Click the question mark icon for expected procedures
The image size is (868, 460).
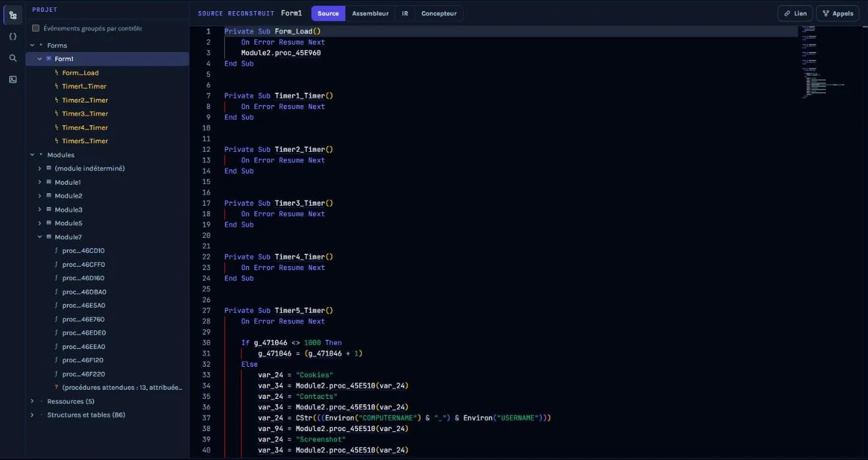(57, 388)
